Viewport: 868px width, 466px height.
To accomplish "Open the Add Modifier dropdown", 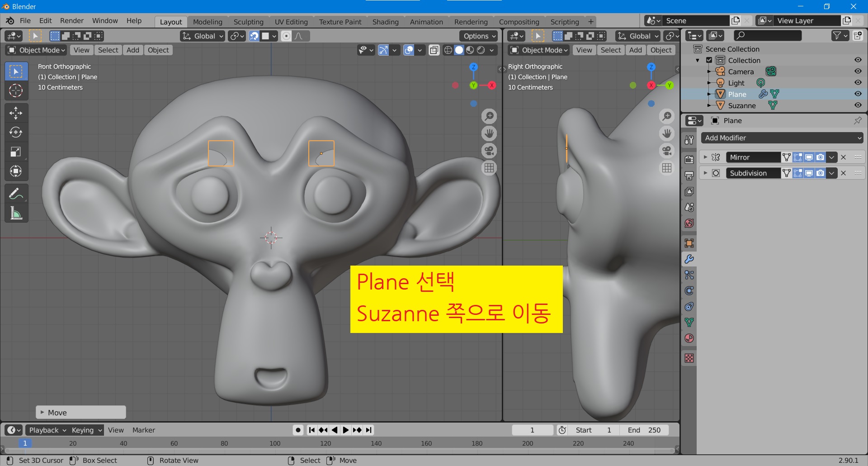I will (783, 138).
